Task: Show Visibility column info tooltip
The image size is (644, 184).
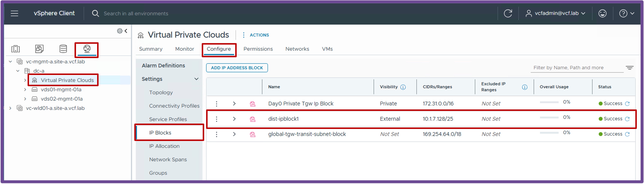Action: pyautogui.click(x=403, y=87)
